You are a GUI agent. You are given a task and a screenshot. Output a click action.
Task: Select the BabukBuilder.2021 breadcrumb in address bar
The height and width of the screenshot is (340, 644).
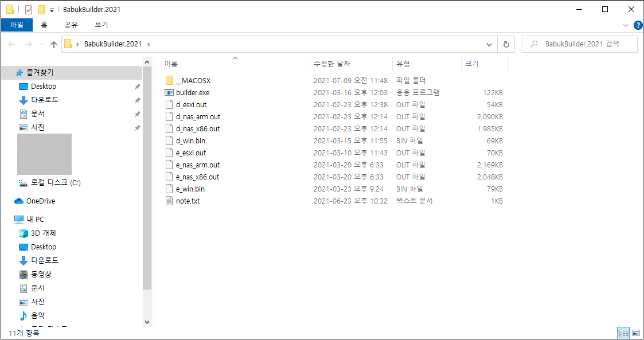point(113,44)
